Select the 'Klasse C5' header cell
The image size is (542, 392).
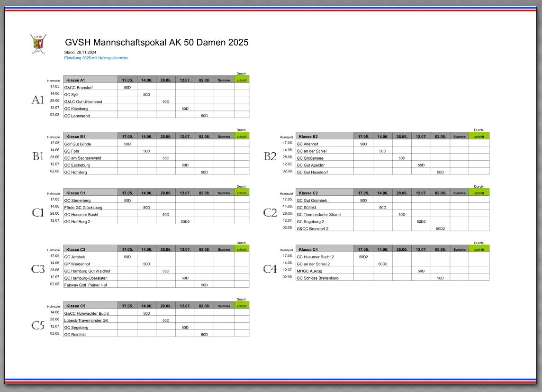(x=90, y=306)
